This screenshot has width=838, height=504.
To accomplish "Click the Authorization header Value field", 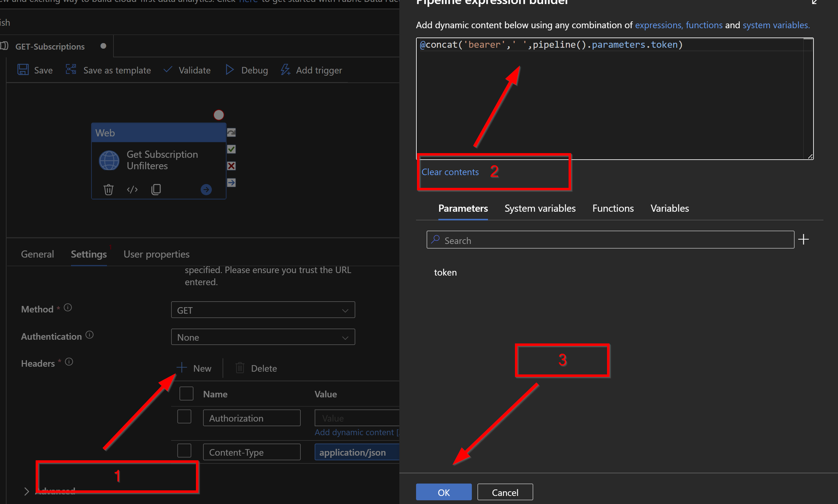I will 357,418.
